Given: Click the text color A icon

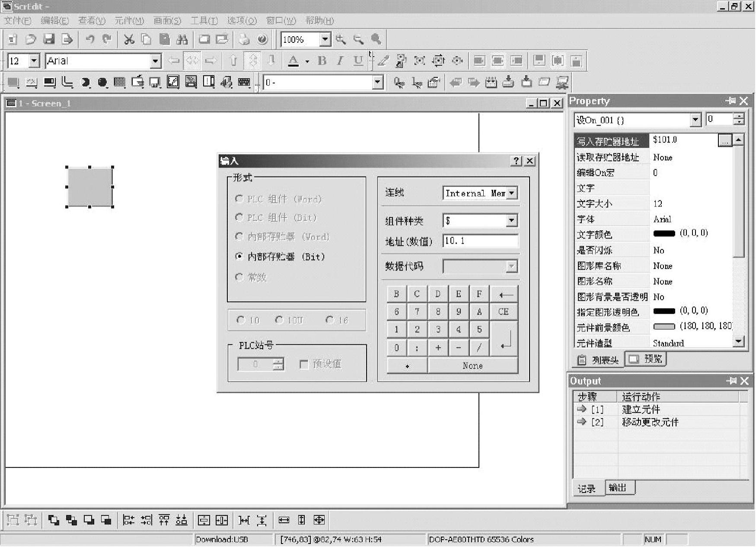Looking at the screenshot, I should click(x=293, y=61).
